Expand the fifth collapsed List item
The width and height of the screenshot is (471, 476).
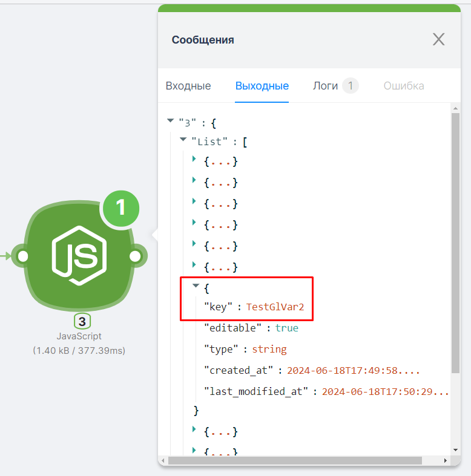[194, 244]
